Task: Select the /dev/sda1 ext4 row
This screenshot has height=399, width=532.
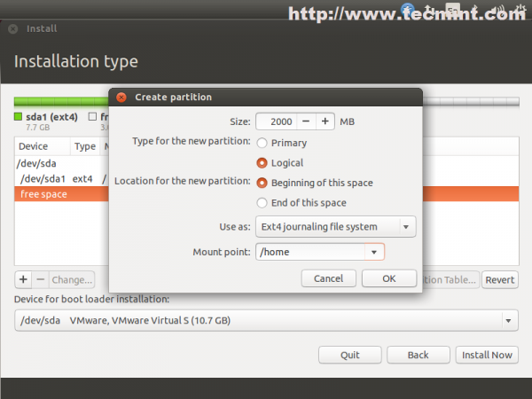Action: pos(266,179)
